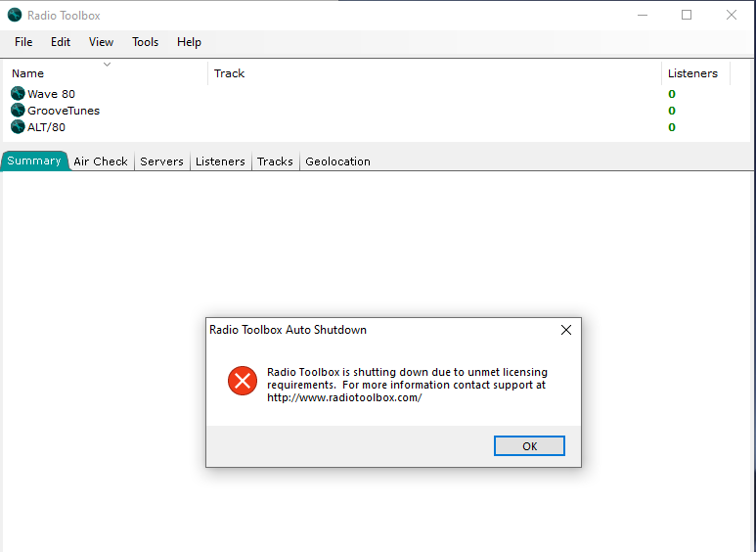Go to the Geolocation tab
The height and width of the screenshot is (552, 756).
tap(337, 161)
